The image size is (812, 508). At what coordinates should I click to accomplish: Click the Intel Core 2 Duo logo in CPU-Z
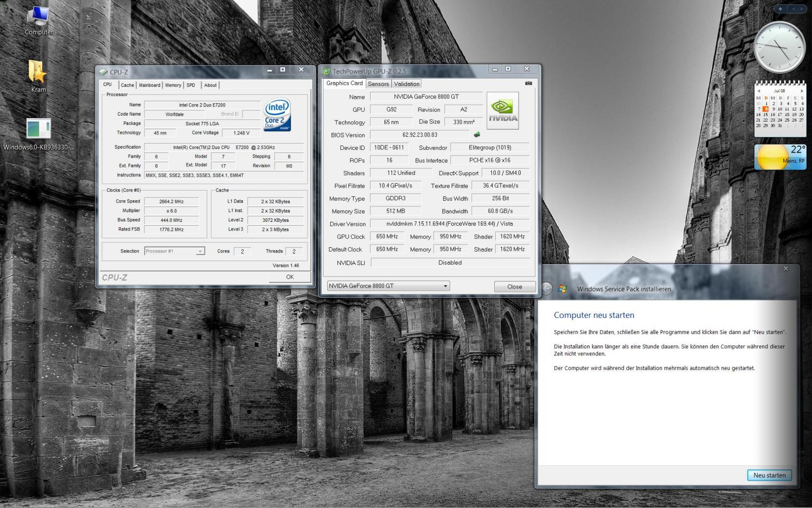[x=277, y=115]
